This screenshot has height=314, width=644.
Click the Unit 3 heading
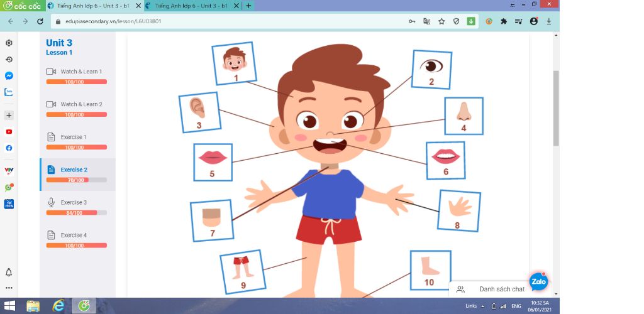[x=59, y=43]
